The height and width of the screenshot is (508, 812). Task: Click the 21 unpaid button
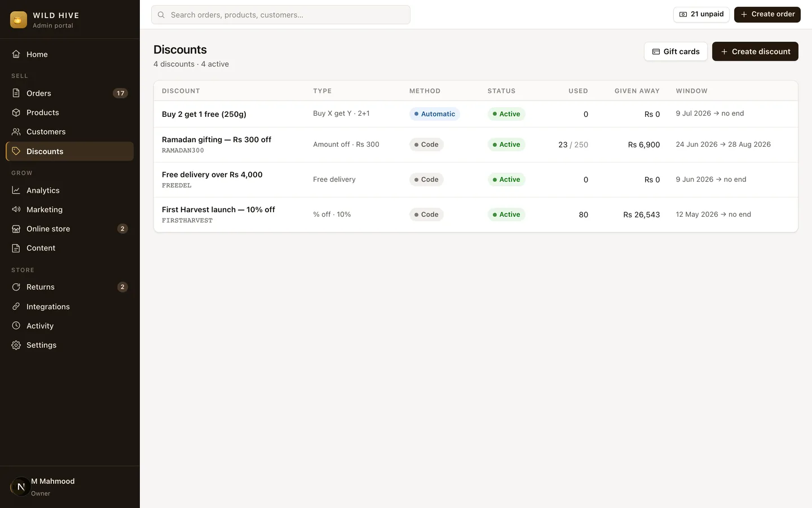[x=701, y=14]
